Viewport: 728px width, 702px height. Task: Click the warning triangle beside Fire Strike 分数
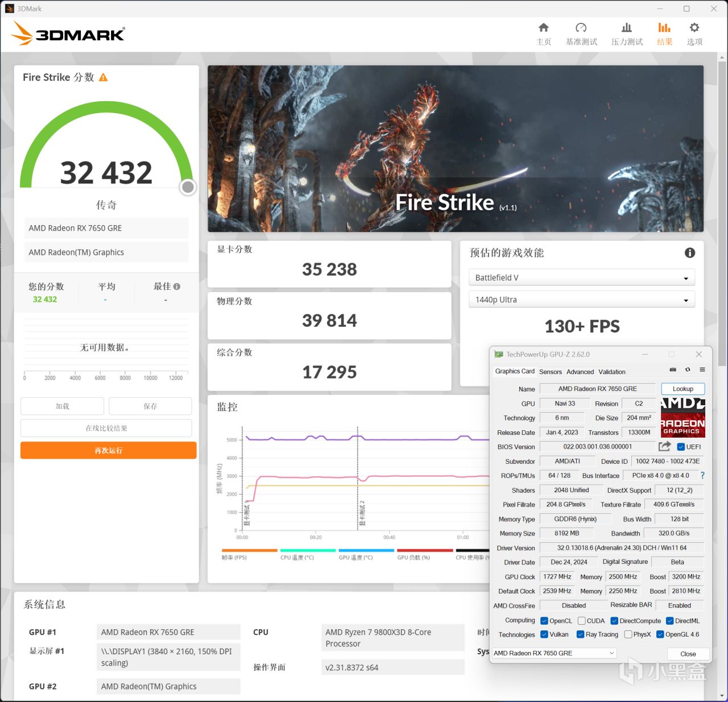pos(104,77)
